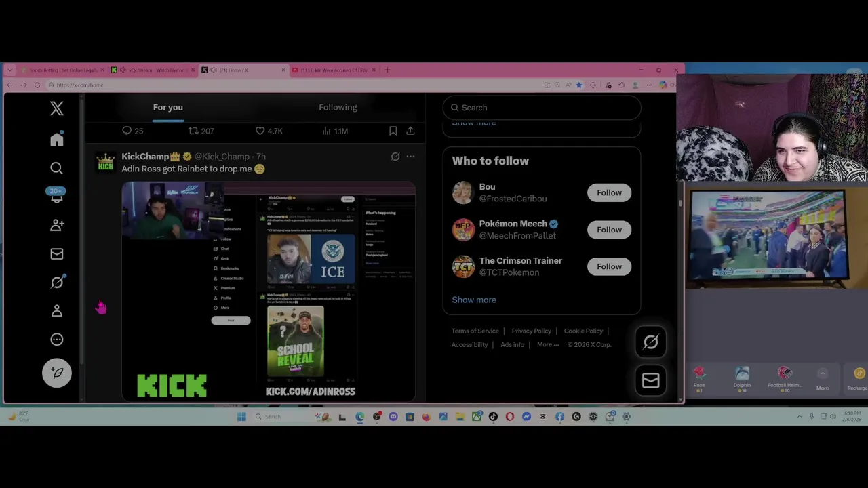Screen dimensions: 868x488
Task: Open Notifications bell with 20+ badge
Action: pyautogui.click(x=57, y=197)
